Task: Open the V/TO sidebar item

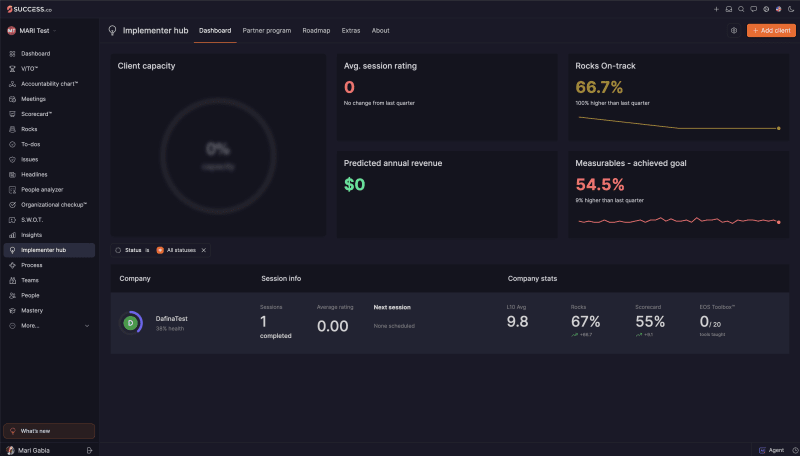Action: 30,69
